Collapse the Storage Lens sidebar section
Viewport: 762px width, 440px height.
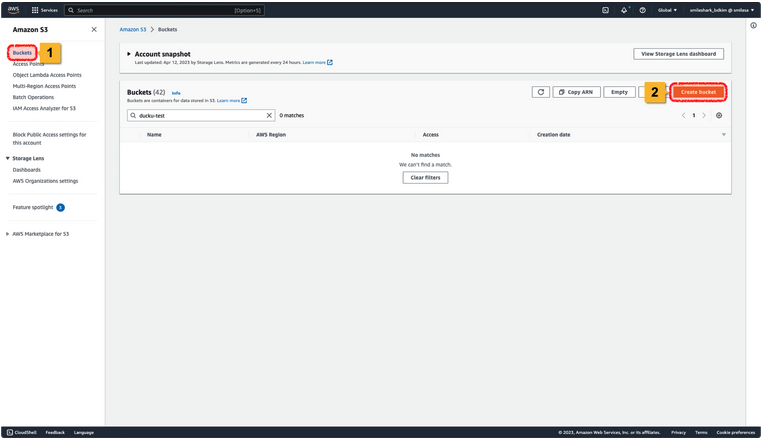point(8,158)
